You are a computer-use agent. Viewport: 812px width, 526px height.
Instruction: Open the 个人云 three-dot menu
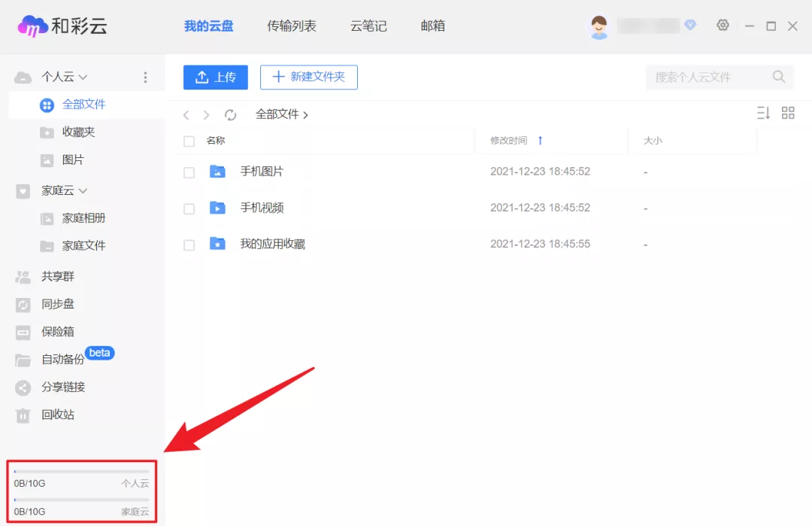[145, 76]
